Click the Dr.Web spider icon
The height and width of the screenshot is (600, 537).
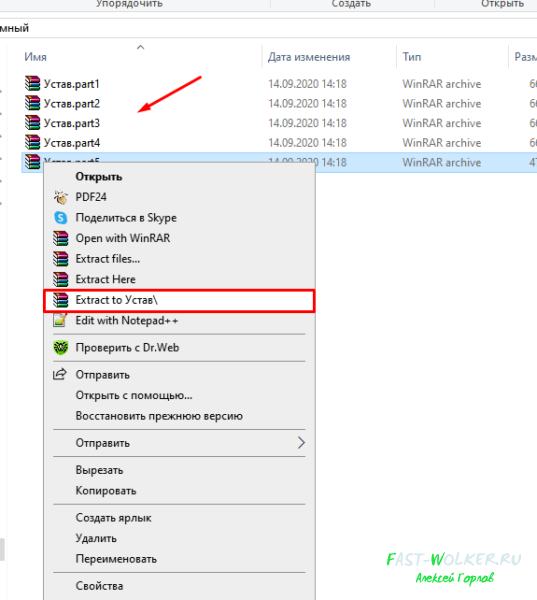(x=60, y=347)
